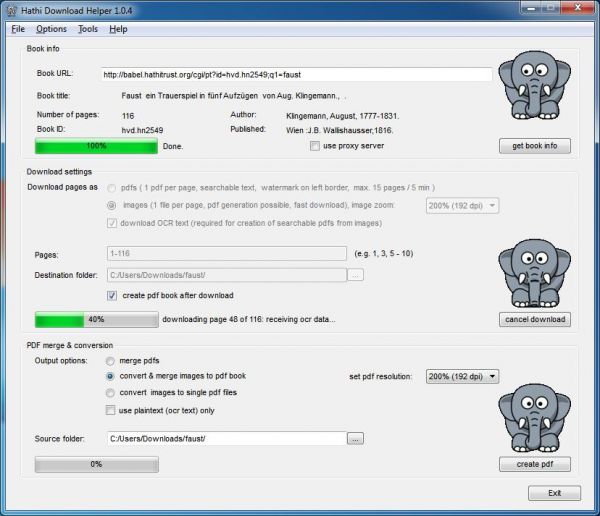Screen dimensions: 600x516
Task: Click the source folder browse button
Action: click(355, 439)
